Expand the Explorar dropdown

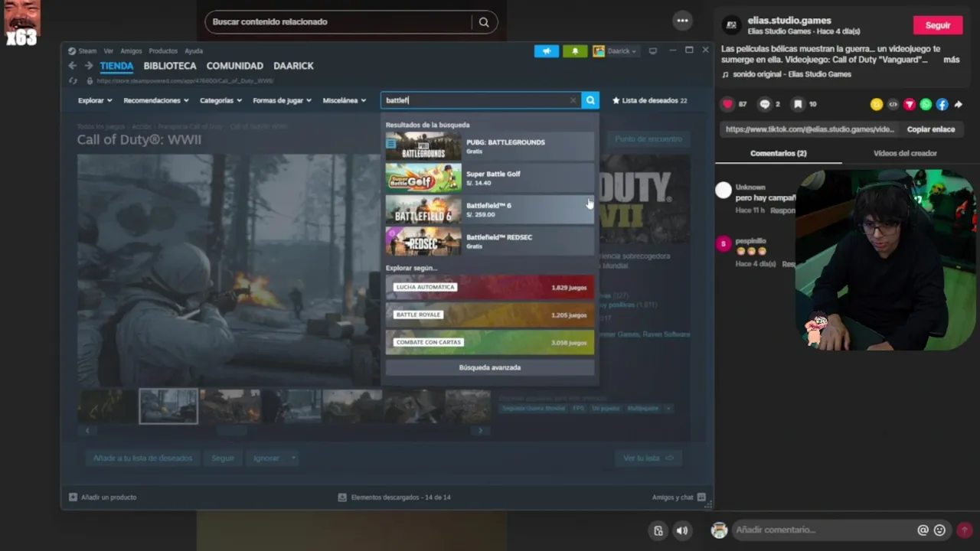[95, 100]
